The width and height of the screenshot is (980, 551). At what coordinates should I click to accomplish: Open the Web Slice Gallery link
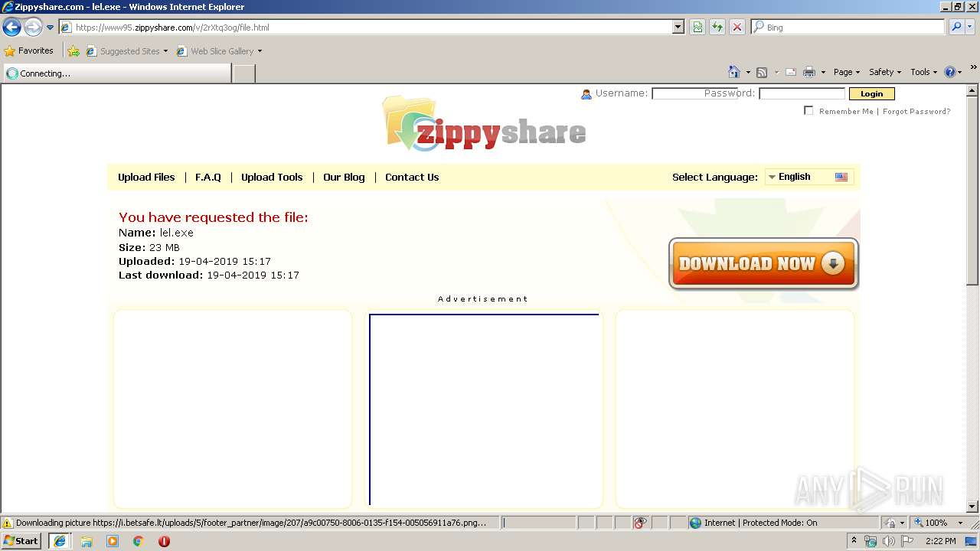coord(219,51)
